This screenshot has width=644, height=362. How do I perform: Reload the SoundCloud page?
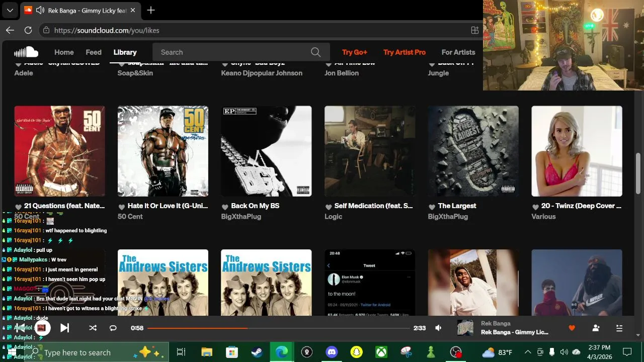pyautogui.click(x=28, y=30)
